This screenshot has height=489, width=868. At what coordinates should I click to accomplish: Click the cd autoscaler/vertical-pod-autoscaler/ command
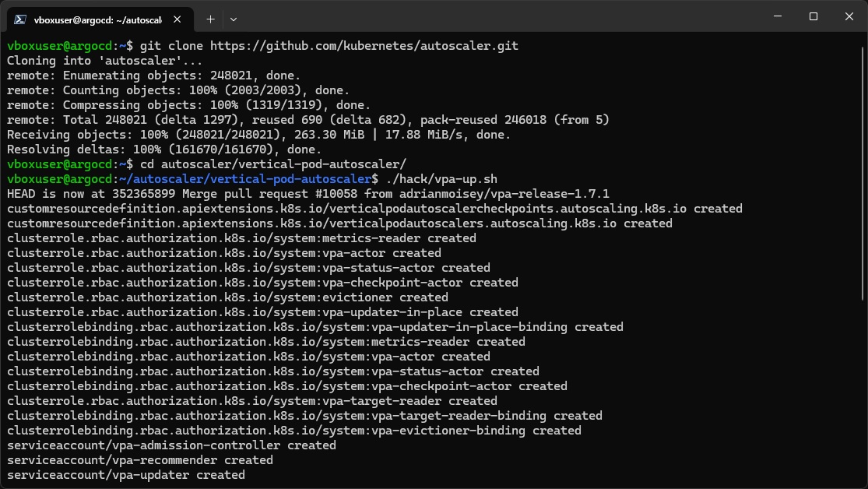click(x=273, y=164)
